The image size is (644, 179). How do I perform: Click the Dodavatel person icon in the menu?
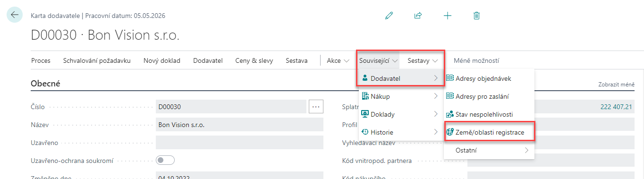coord(365,78)
